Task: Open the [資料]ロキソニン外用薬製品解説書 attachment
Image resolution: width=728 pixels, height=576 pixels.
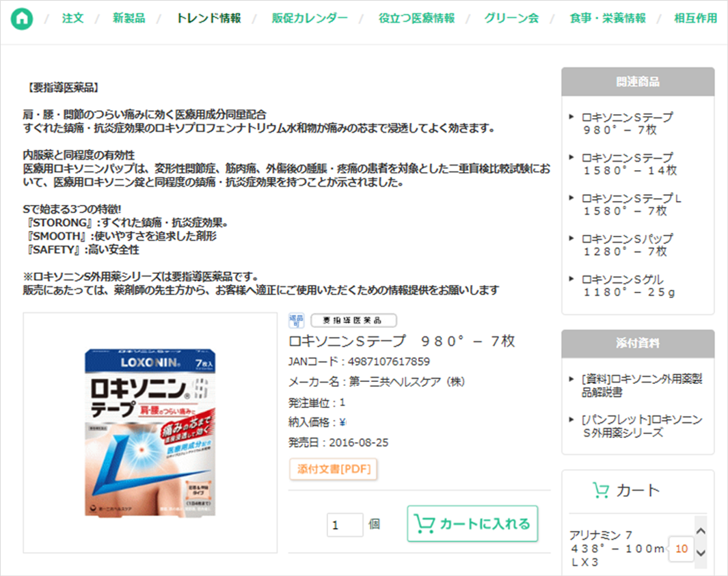Action: click(x=642, y=385)
